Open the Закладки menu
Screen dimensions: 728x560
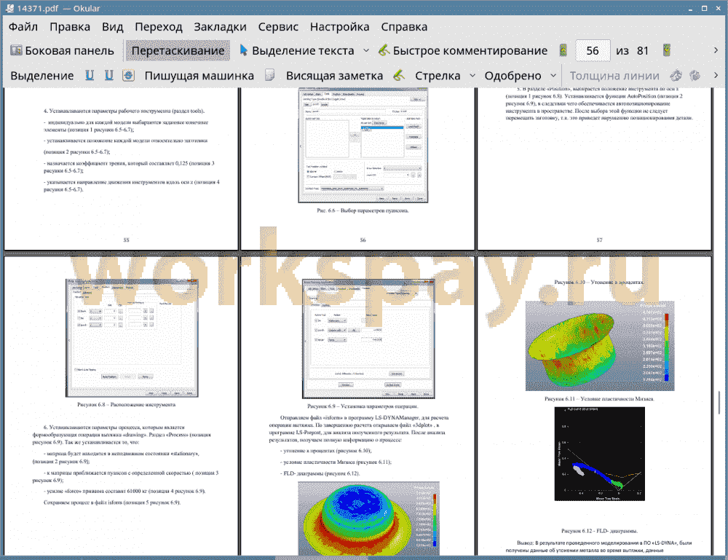220,27
